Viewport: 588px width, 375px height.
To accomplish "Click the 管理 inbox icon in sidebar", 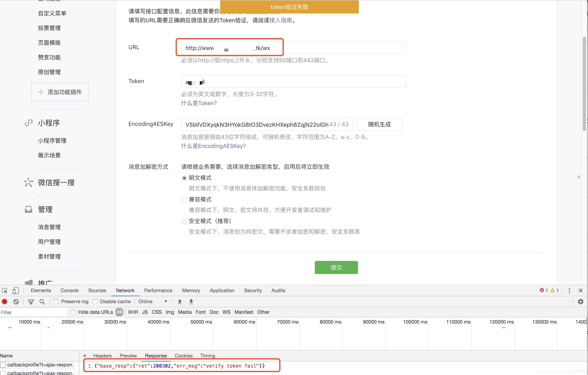I will point(29,209).
